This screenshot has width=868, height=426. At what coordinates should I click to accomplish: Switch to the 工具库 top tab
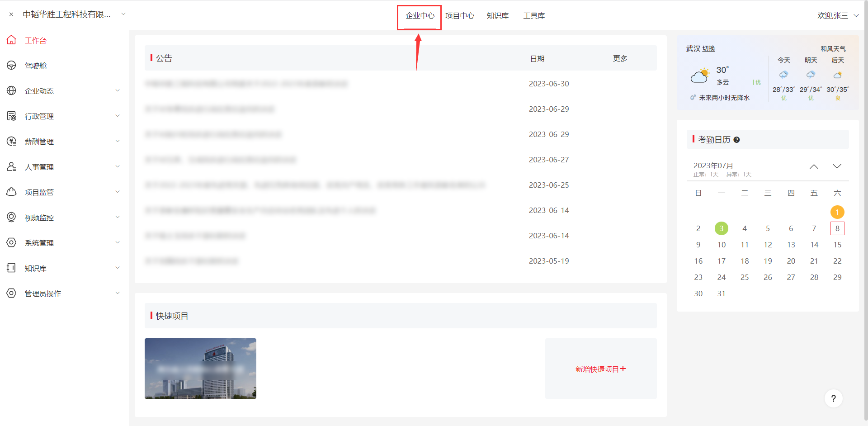click(534, 16)
